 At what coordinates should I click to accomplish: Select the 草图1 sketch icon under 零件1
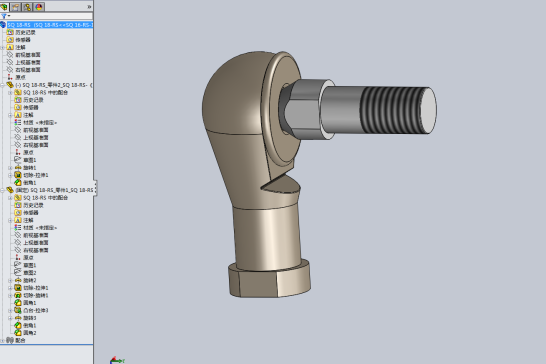tap(18, 265)
